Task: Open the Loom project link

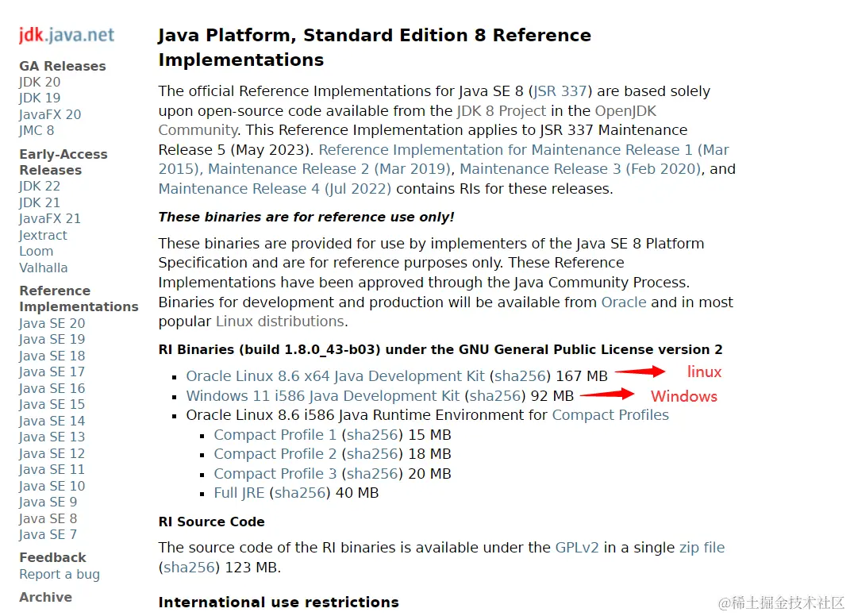Action: coord(37,252)
